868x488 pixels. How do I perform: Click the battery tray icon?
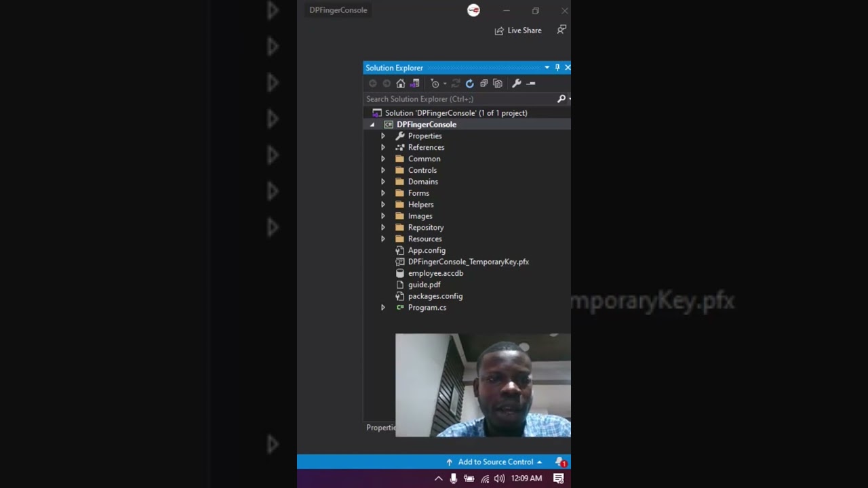coord(469,479)
